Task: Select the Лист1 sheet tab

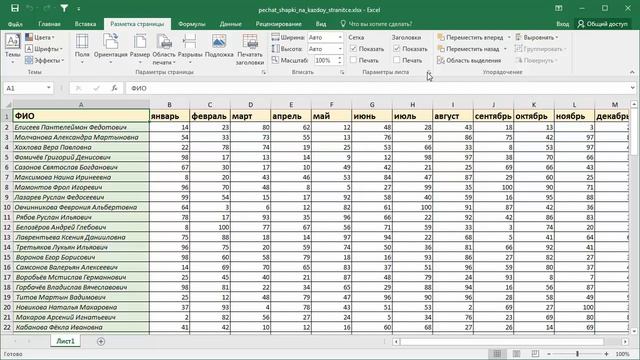Action: [65, 341]
